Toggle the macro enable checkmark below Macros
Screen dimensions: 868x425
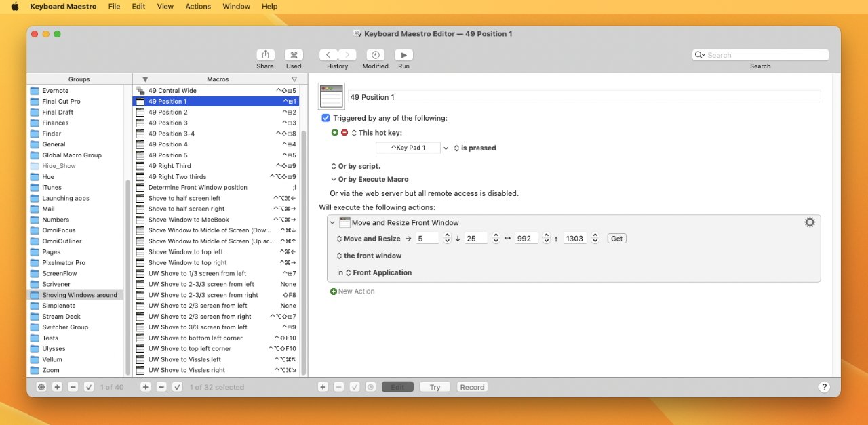[177, 387]
